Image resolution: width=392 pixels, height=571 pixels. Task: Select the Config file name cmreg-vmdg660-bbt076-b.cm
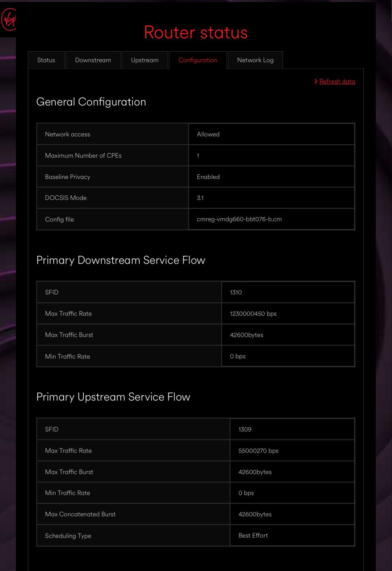coord(239,219)
